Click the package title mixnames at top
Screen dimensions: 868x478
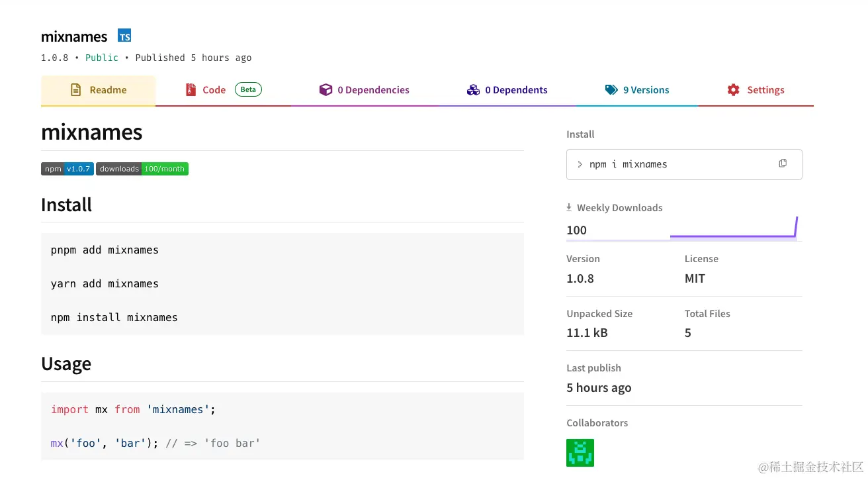(x=74, y=36)
